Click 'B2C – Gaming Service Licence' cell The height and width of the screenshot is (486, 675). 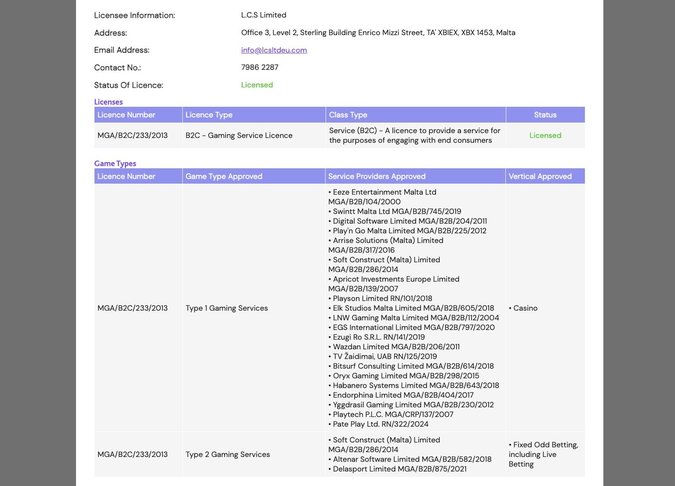click(x=239, y=135)
